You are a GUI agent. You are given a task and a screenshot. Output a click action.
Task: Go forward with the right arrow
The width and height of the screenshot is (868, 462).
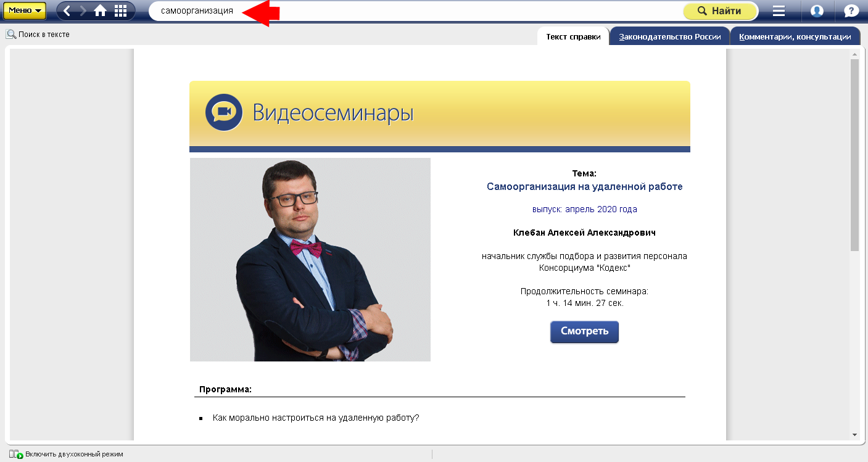(83, 10)
